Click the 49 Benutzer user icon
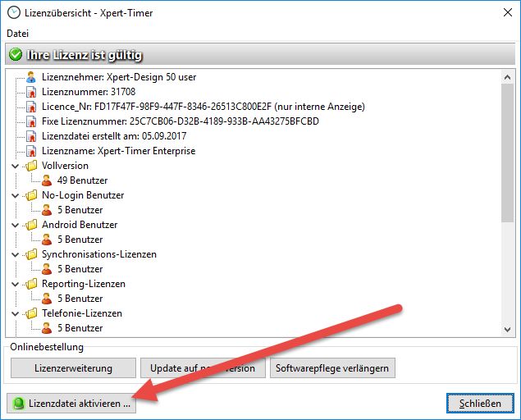Screen dimensions: 521x420 click(47, 180)
